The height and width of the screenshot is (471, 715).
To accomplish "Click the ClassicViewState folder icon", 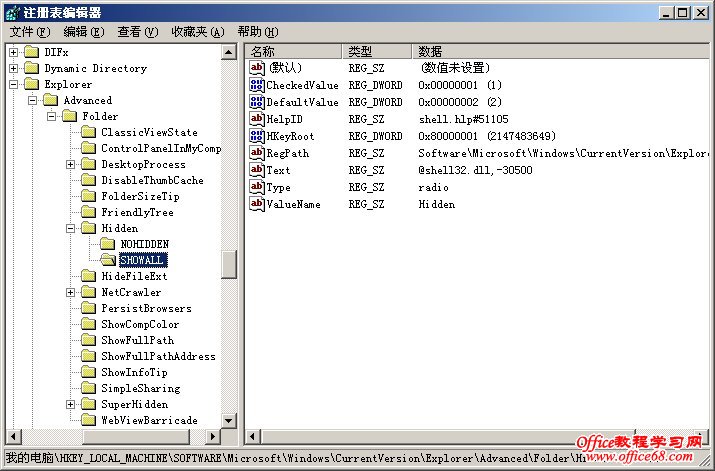I will click(88, 132).
